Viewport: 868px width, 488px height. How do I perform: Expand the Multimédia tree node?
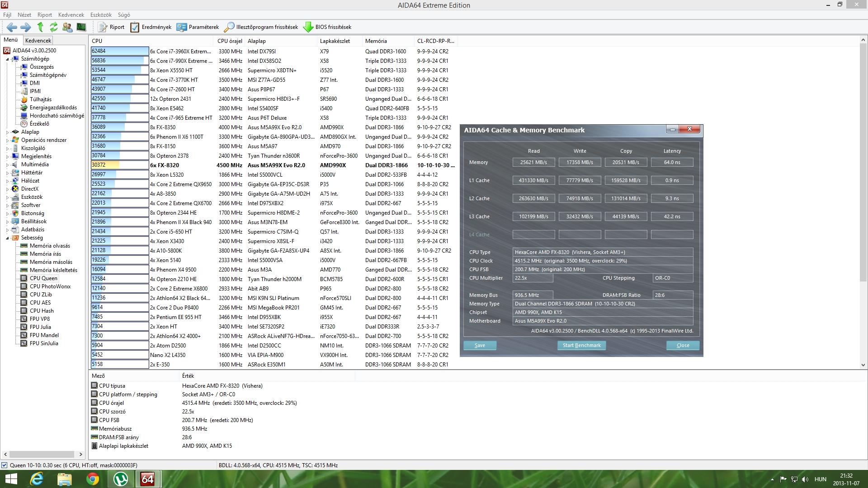8,165
